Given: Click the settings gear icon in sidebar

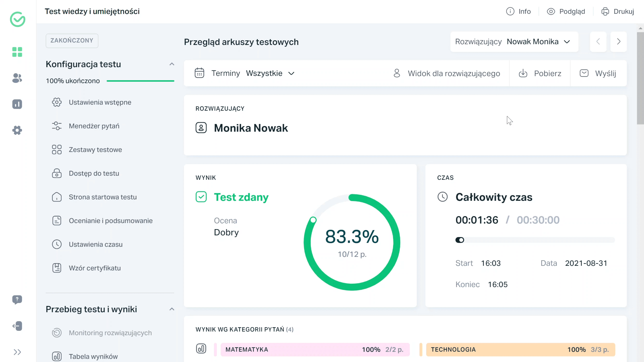Looking at the screenshot, I should pyautogui.click(x=17, y=130).
